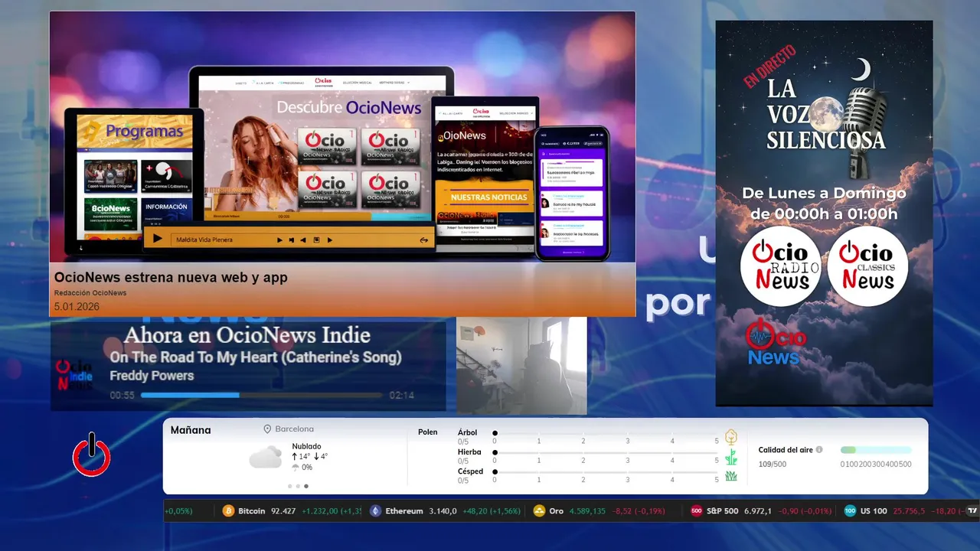980x551 pixels.
Task: Click the 'Polen' section label
Action: pos(428,432)
